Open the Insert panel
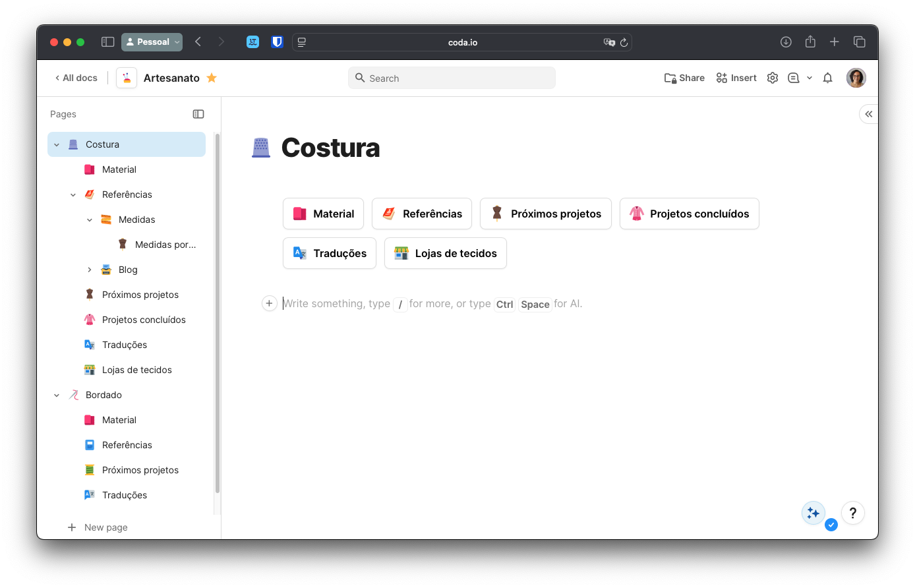Image resolution: width=915 pixels, height=588 pixels. tap(736, 77)
